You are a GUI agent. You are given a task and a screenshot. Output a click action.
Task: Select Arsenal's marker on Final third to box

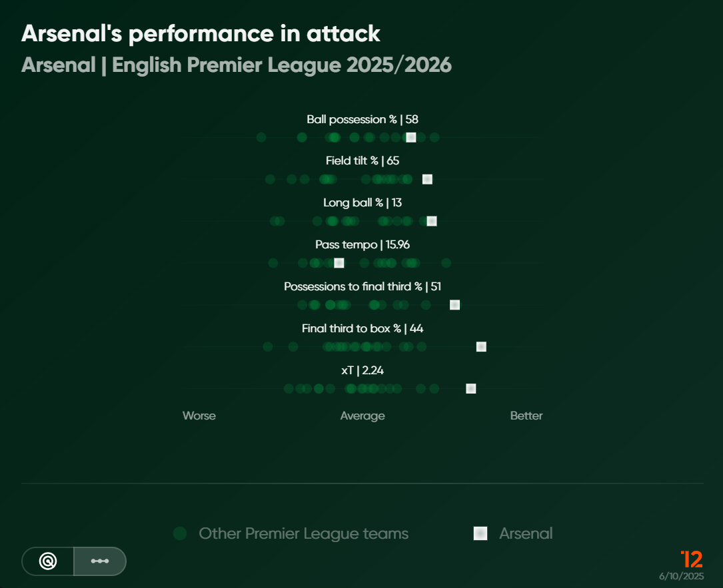(x=481, y=347)
